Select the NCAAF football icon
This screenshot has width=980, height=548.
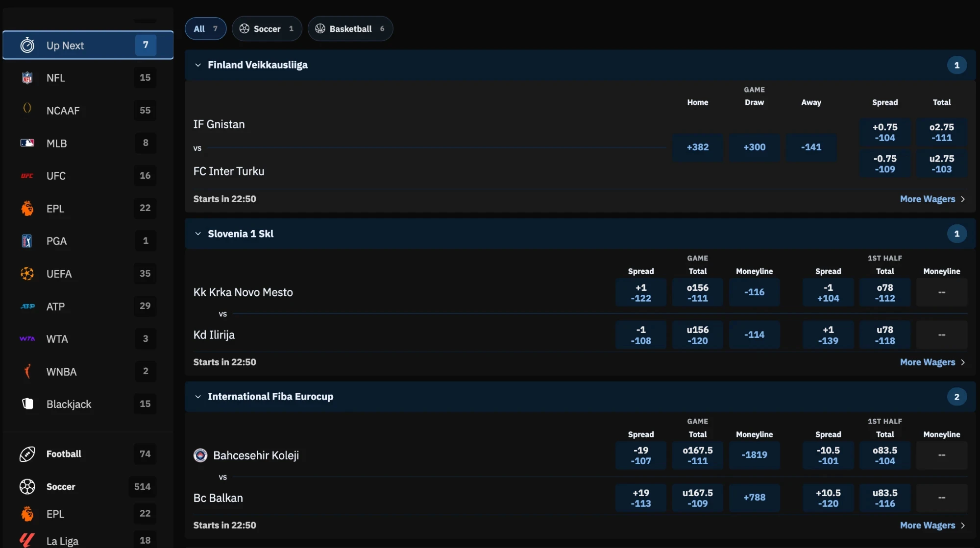[x=27, y=108]
